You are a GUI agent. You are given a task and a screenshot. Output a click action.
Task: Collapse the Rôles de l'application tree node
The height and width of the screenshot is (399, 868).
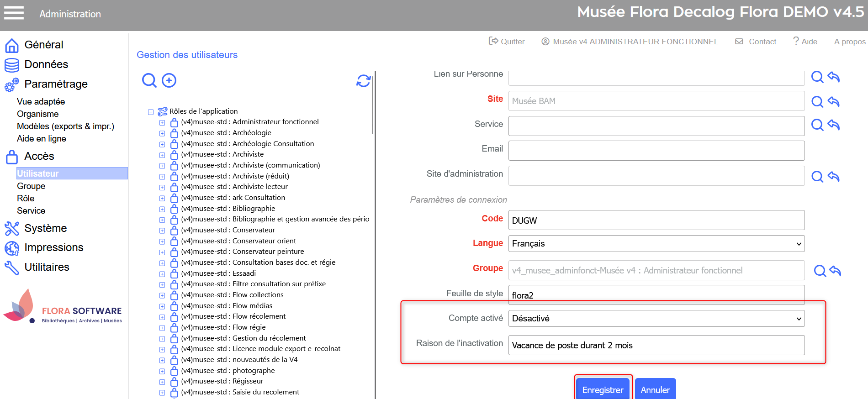click(151, 112)
